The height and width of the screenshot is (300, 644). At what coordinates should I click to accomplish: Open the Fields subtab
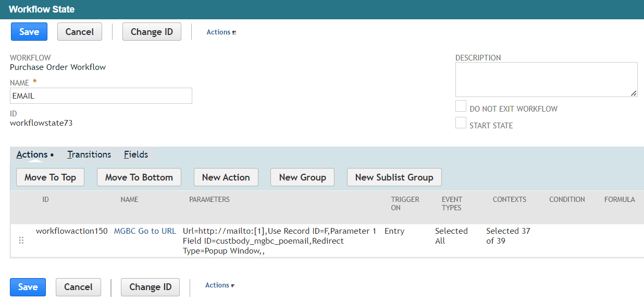(136, 154)
